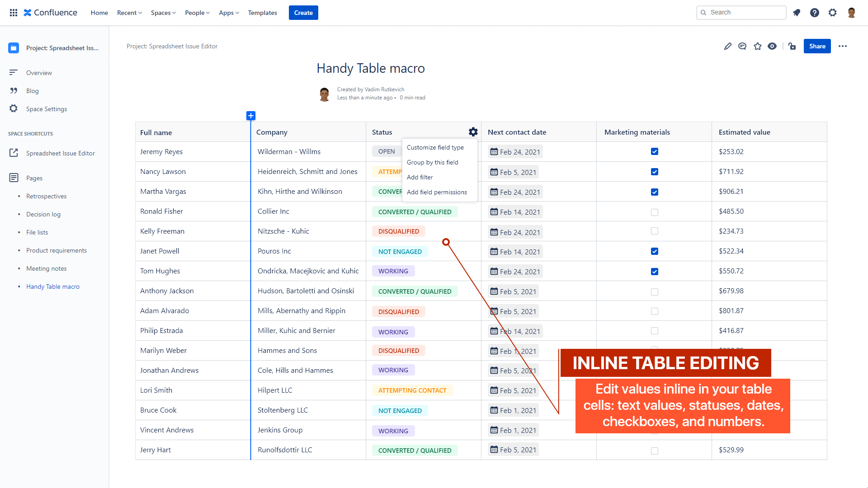Screen dimensions: 868x488
Task: Expand the Spaces dropdown menu
Action: pyautogui.click(x=163, y=13)
